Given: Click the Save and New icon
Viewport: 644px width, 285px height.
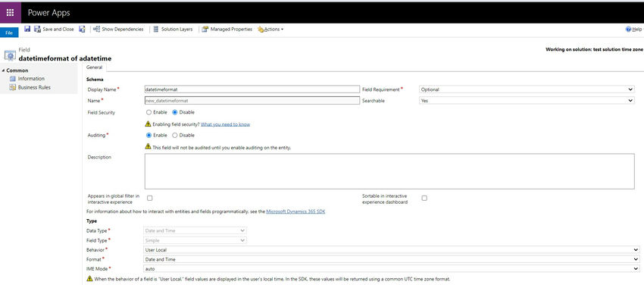Looking at the screenshot, I should coord(82,29).
